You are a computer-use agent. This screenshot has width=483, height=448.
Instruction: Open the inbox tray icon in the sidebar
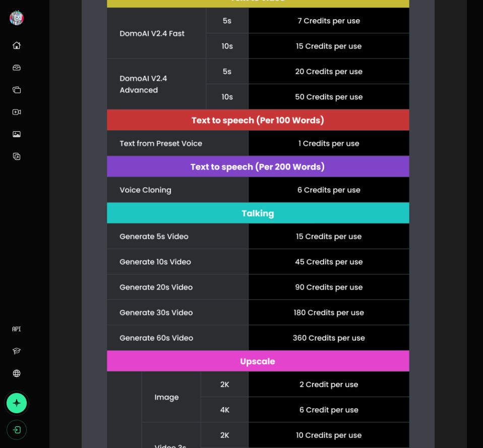click(x=17, y=68)
